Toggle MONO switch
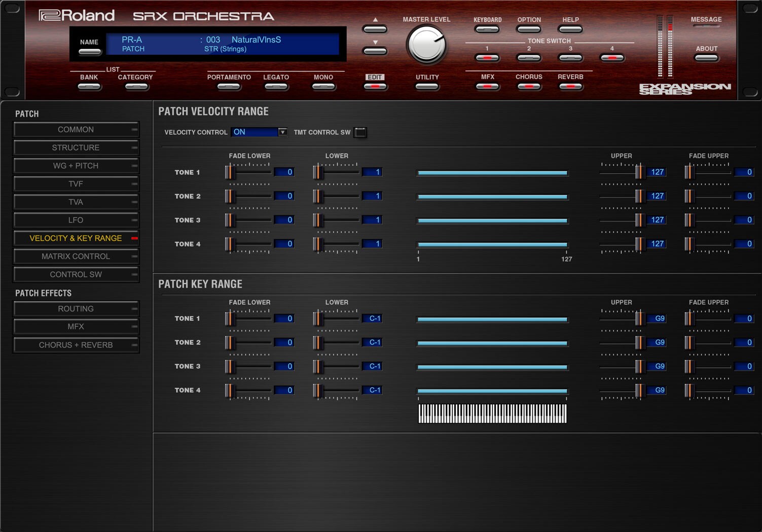 pos(323,87)
